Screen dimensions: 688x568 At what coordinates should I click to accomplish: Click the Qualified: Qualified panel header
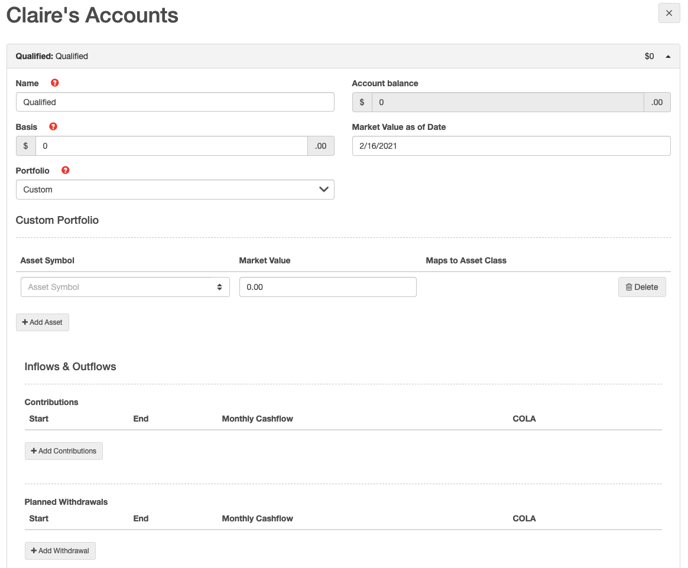(343, 56)
